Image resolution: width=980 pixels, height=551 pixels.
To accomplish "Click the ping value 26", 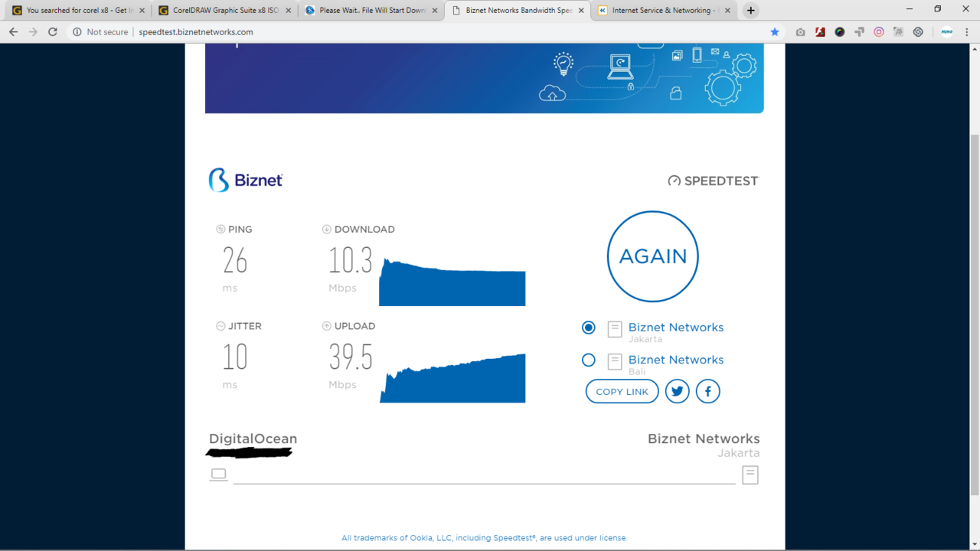I will (235, 261).
